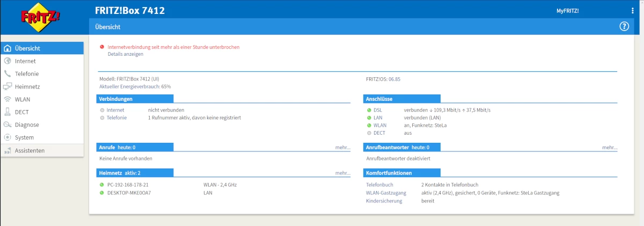This screenshot has height=226, width=644.
Task: Click the green DSL status indicator
Action: coord(369,110)
